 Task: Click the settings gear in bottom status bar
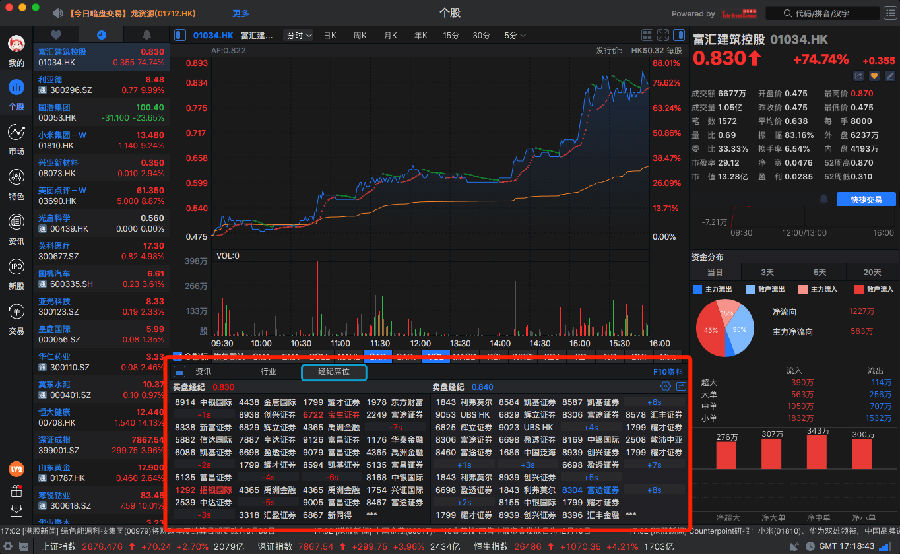(8, 547)
